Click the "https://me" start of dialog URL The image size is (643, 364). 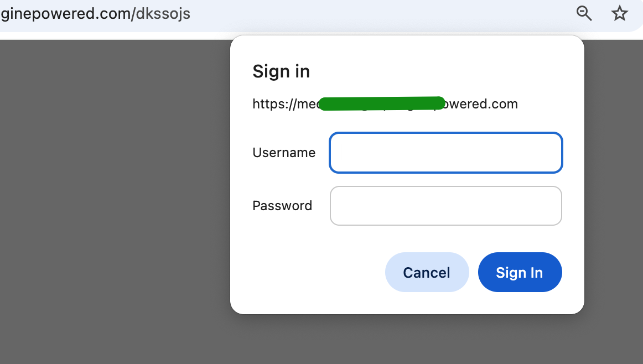click(x=286, y=104)
